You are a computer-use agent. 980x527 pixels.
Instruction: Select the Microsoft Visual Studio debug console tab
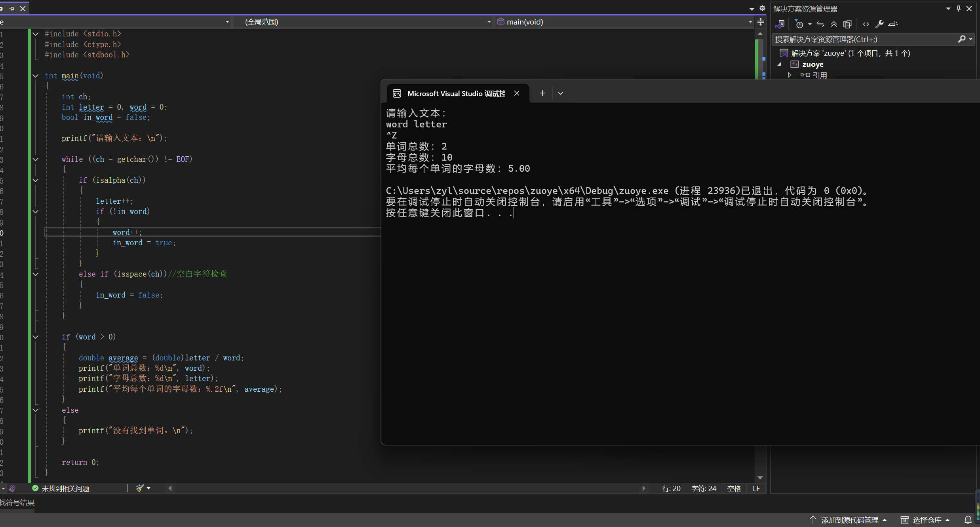[456, 93]
